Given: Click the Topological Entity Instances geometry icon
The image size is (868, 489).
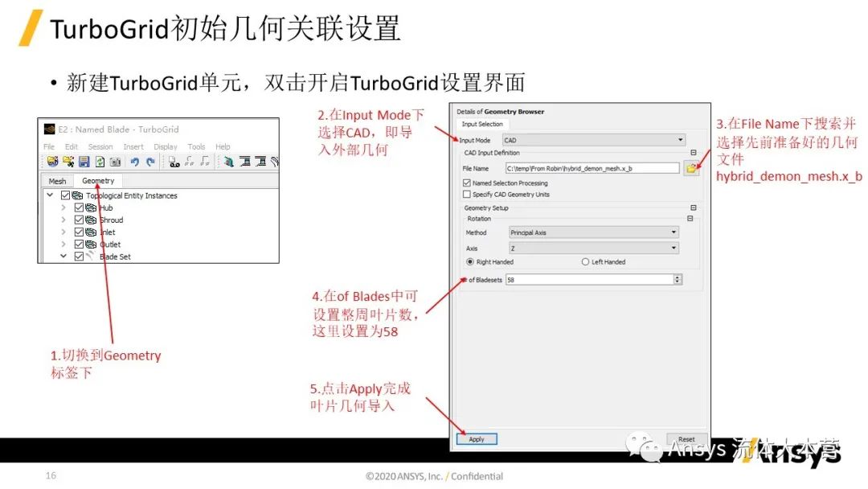Looking at the screenshot, I should [77, 195].
